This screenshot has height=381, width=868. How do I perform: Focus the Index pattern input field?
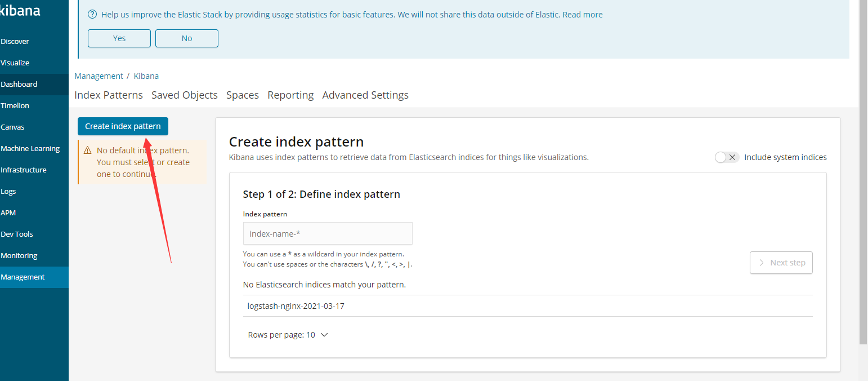coord(328,233)
